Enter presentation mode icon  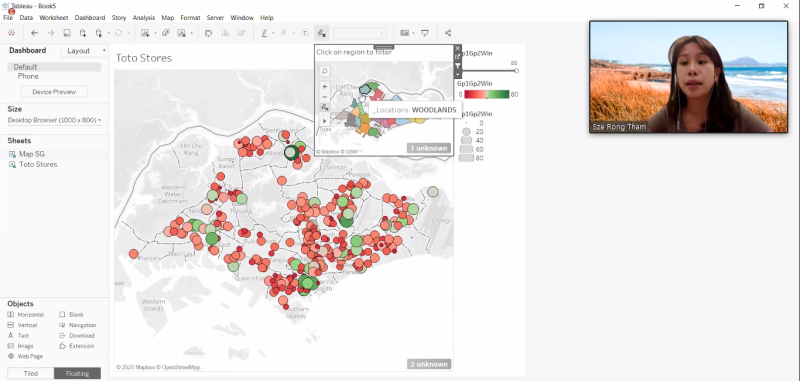click(x=425, y=33)
